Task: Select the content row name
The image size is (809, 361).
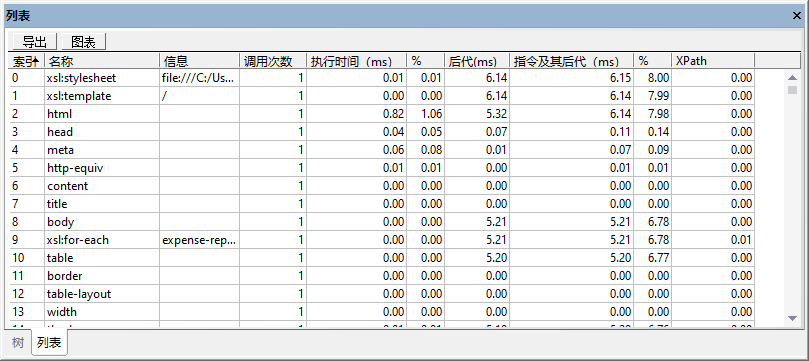Action: [x=68, y=186]
